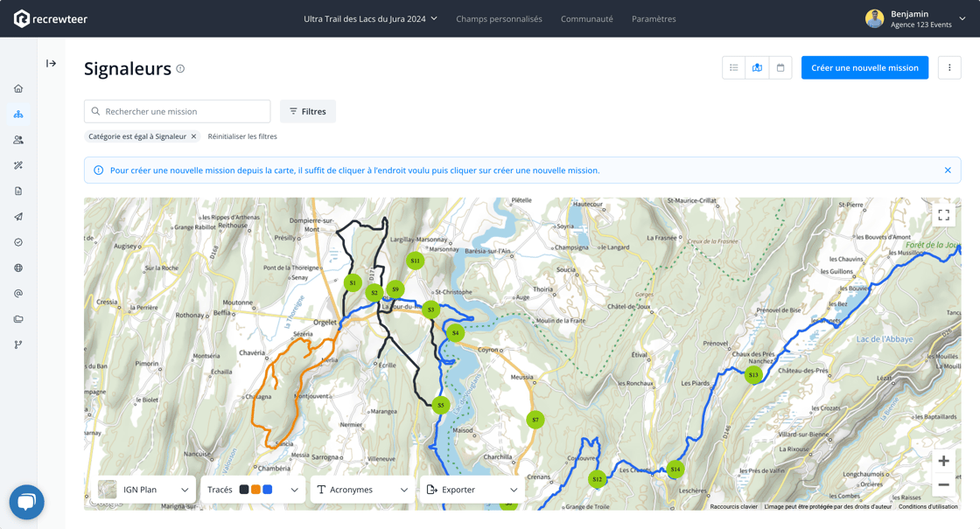Click the blue Tracés color swatch
This screenshot has height=529, width=980.
coord(268,490)
